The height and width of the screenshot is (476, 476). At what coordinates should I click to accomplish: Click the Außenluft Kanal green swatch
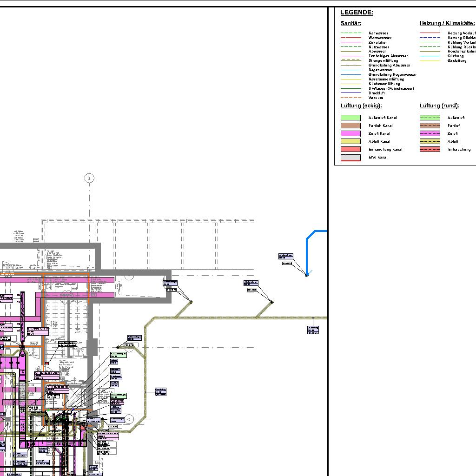click(x=350, y=118)
